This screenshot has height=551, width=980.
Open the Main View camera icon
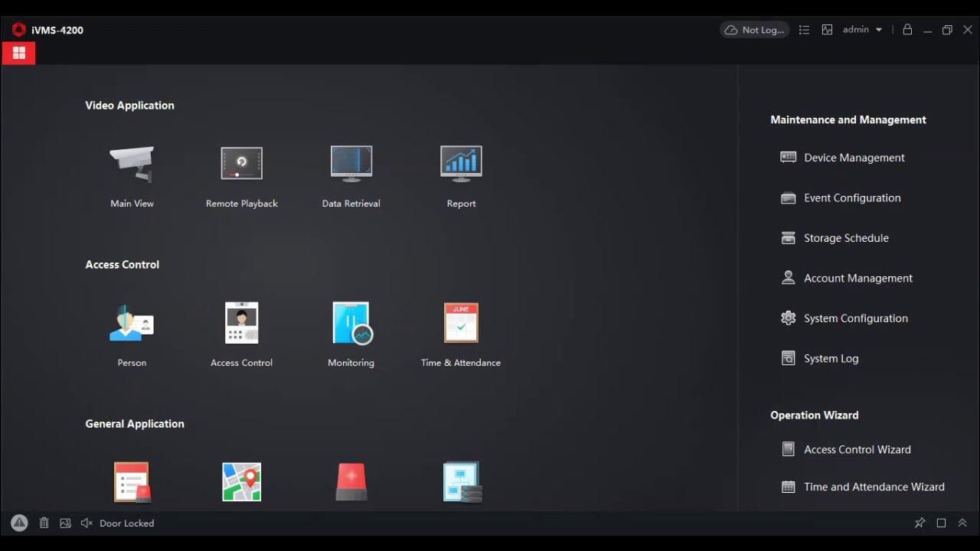coord(132,164)
